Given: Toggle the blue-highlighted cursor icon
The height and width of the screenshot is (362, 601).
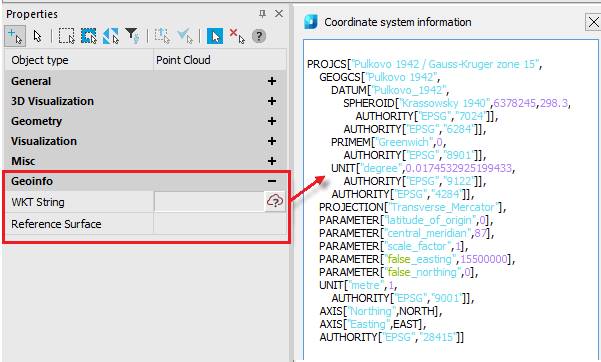Looking at the screenshot, I should coord(215,36).
